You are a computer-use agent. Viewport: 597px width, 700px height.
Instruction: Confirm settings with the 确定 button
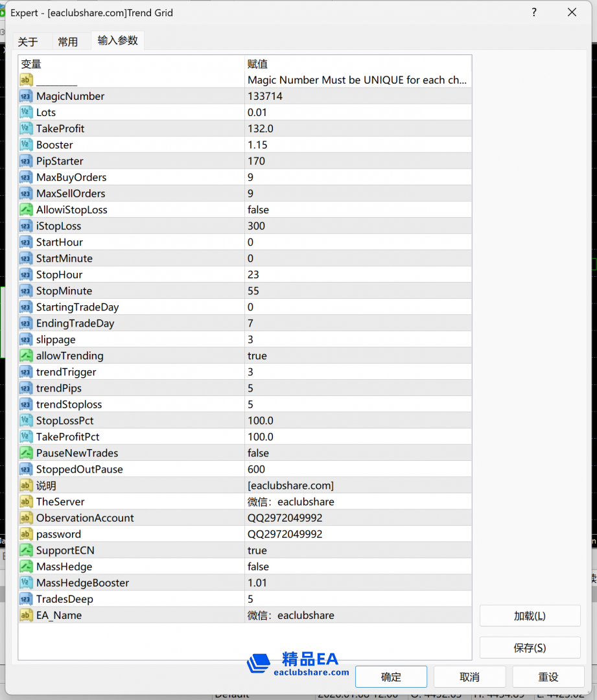coord(391,677)
